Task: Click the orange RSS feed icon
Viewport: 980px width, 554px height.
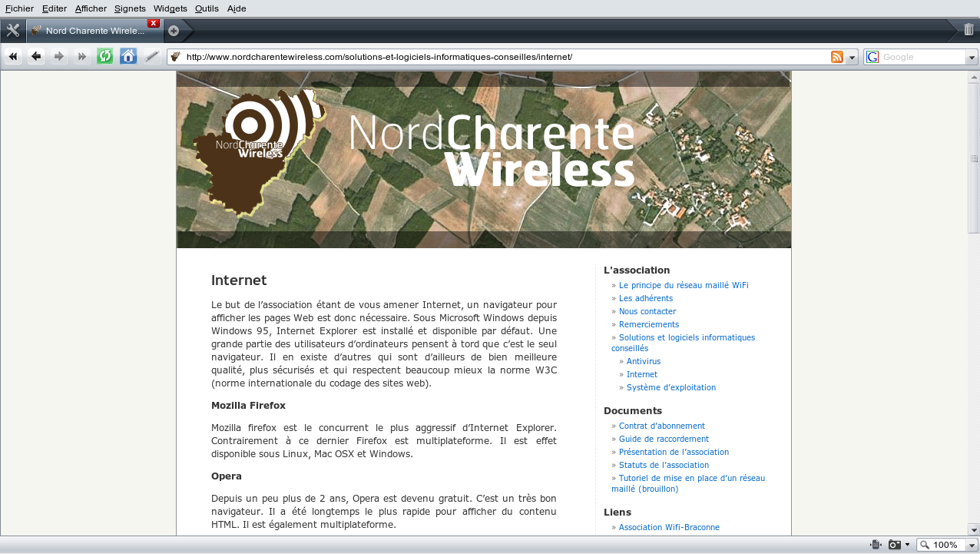Action: pos(837,57)
